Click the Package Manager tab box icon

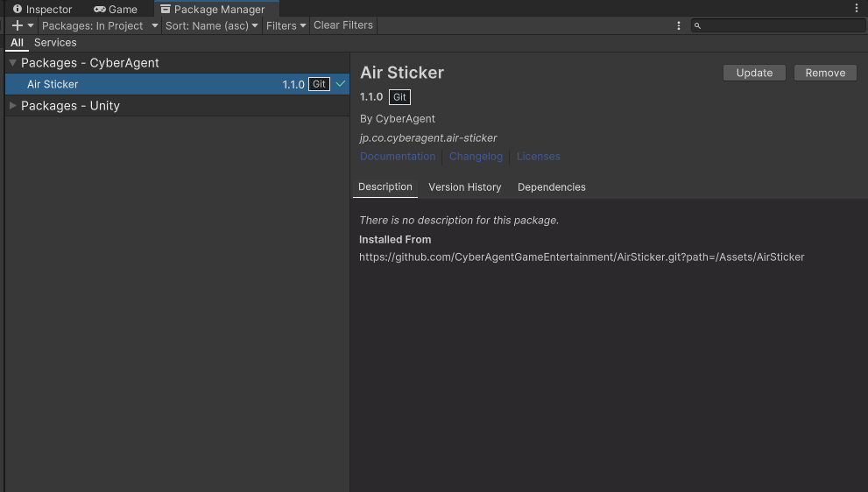point(165,9)
